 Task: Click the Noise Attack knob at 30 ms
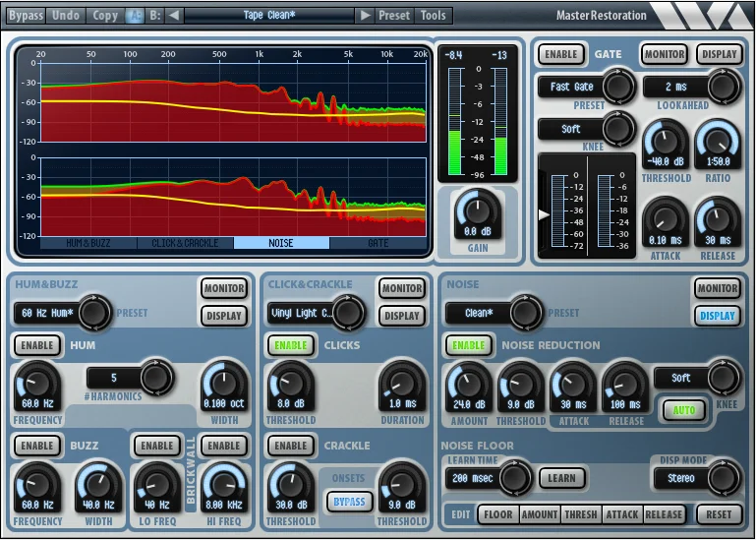pos(573,385)
